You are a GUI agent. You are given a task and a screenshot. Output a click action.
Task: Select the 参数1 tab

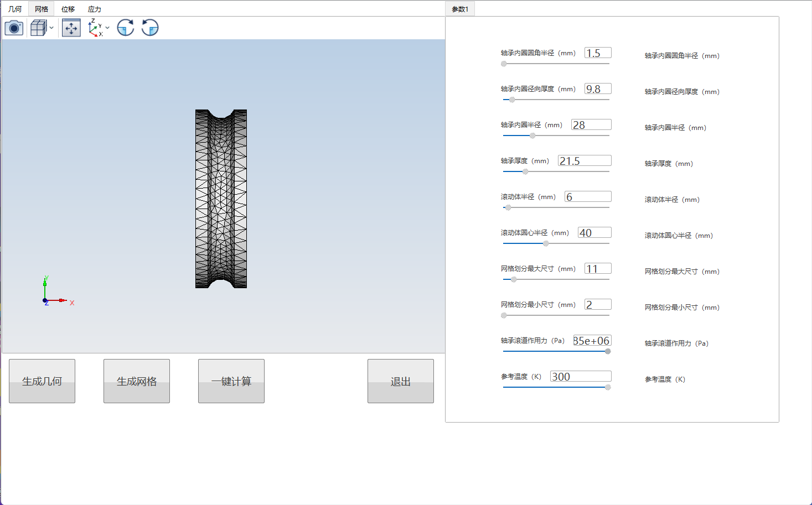pyautogui.click(x=460, y=9)
